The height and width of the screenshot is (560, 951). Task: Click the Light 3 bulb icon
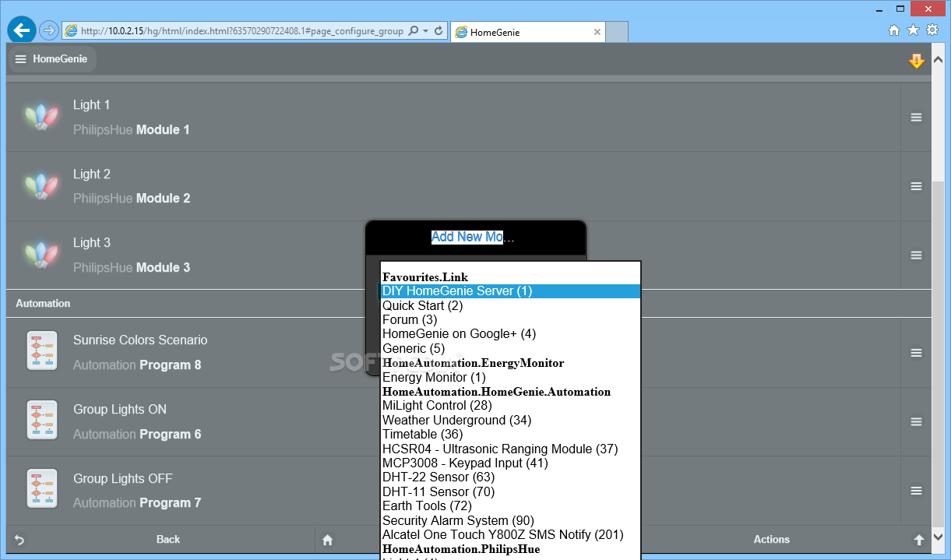[41, 255]
